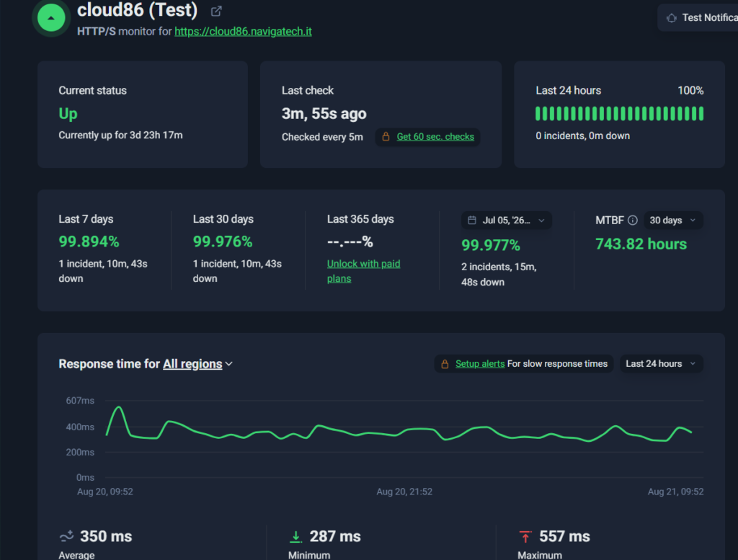Image resolution: width=738 pixels, height=560 pixels.
Task: Click the 99.976% last 30 days value
Action: [223, 241]
